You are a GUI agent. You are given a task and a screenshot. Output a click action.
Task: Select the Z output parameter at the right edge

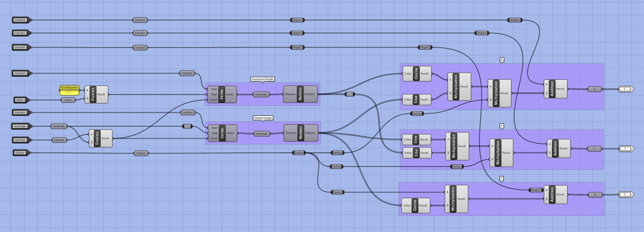click(626, 195)
